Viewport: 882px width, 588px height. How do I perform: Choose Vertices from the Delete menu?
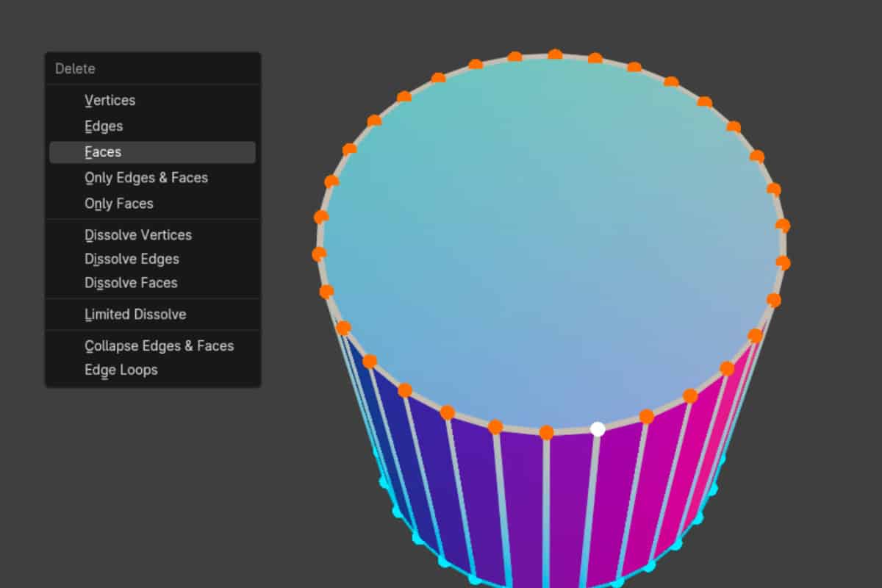pyautogui.click(x=110, y=100)
